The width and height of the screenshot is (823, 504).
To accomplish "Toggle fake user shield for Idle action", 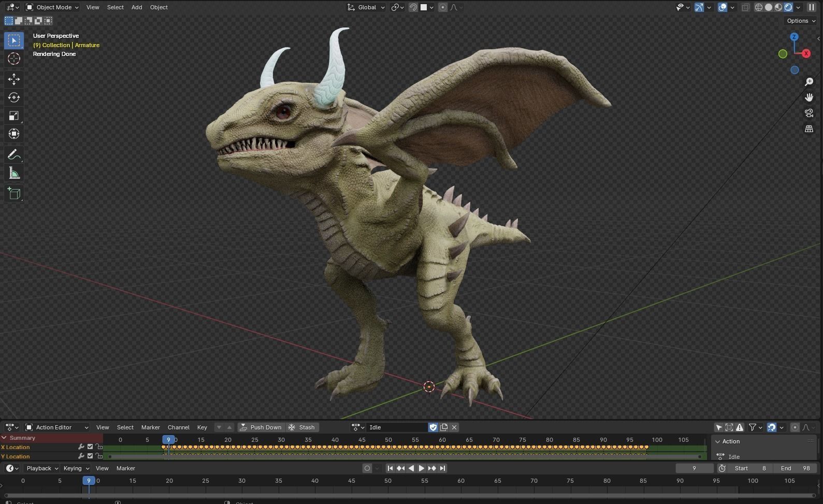I will click(x=433, y=427).
